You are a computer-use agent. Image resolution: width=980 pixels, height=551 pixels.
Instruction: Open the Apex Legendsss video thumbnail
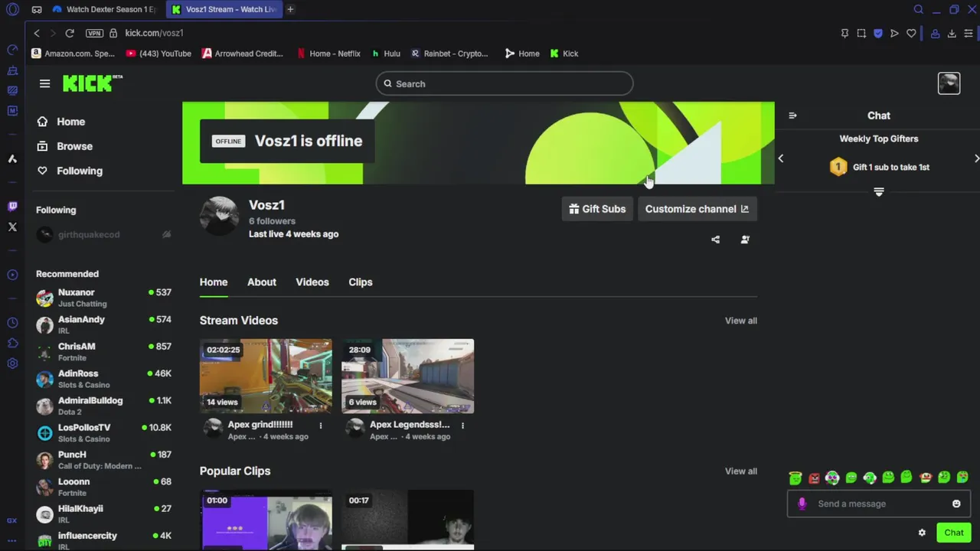[407, 376]
